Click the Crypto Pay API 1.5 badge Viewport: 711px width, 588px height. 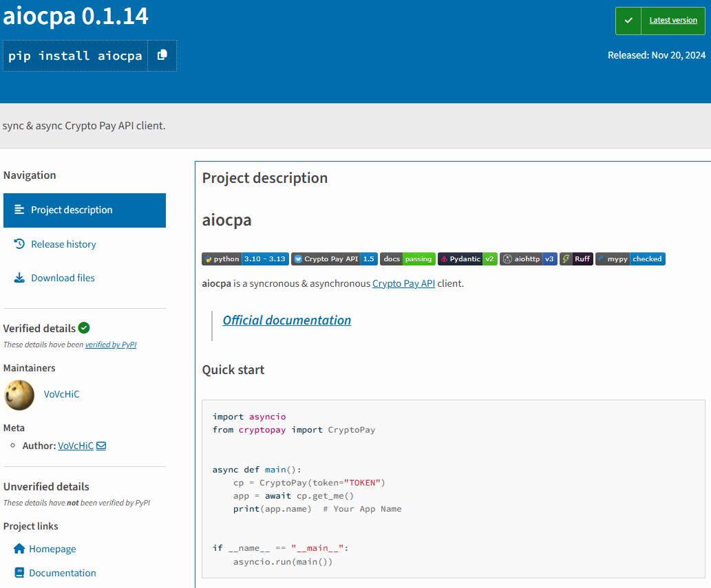point(335,259)
